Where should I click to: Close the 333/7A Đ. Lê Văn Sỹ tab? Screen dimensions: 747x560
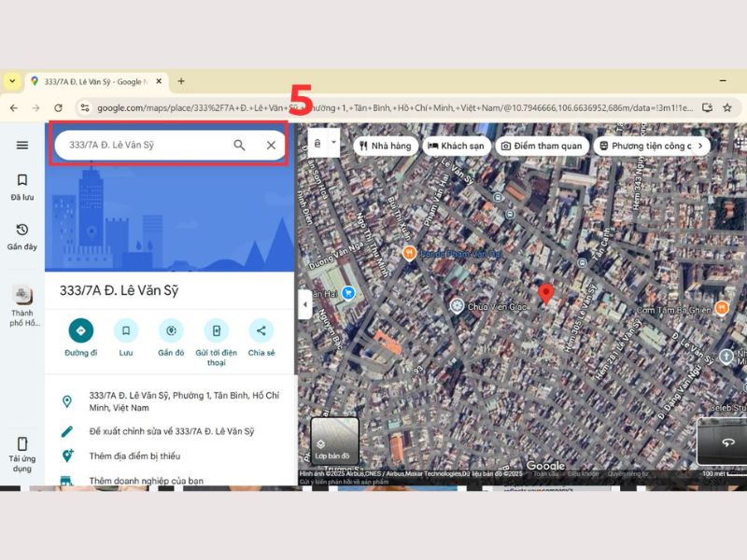click(x=159, y=81)
